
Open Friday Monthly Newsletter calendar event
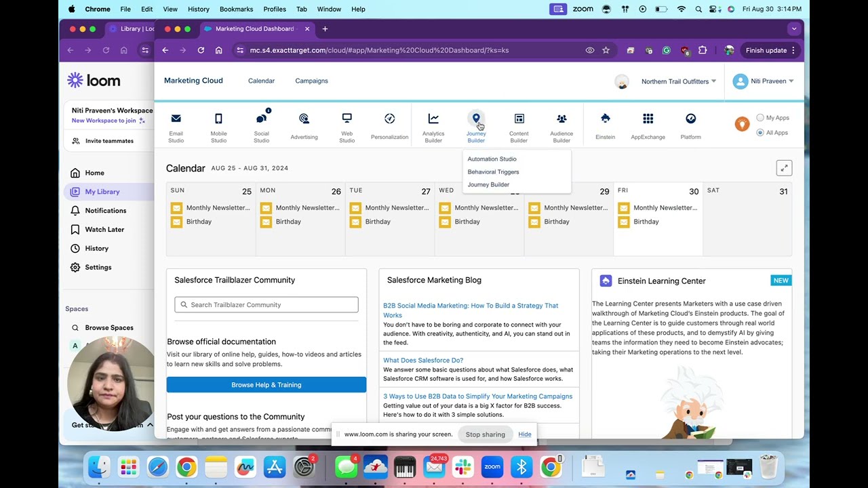point(658,208)
